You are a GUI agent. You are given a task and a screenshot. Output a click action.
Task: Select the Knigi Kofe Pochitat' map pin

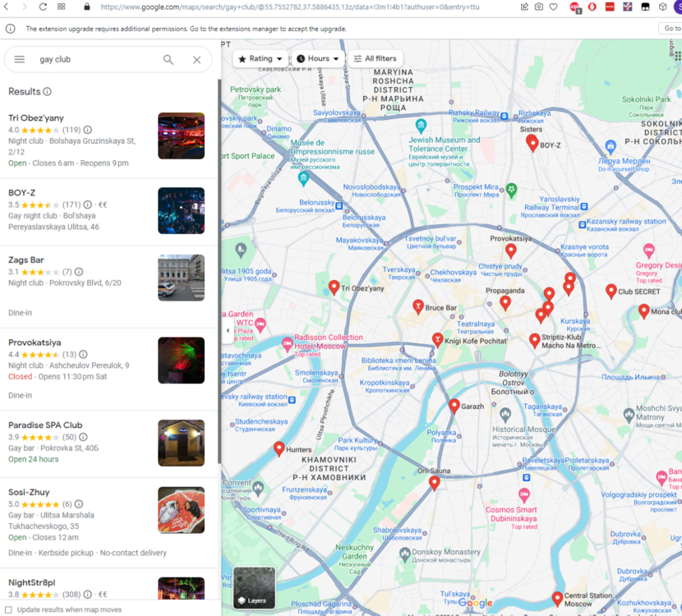(438, 339)
